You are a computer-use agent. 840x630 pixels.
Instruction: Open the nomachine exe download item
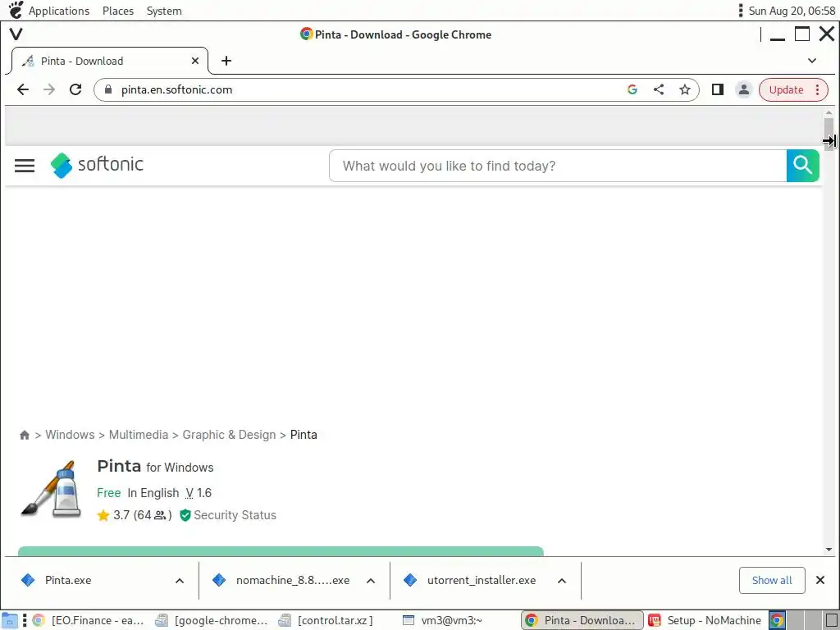coord(293,580)
